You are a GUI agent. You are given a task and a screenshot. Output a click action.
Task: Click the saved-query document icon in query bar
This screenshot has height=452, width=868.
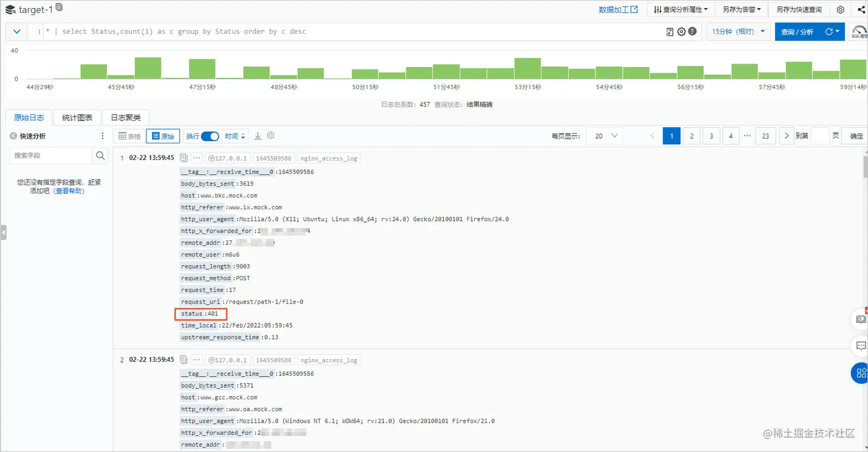(x=669, y=32)
